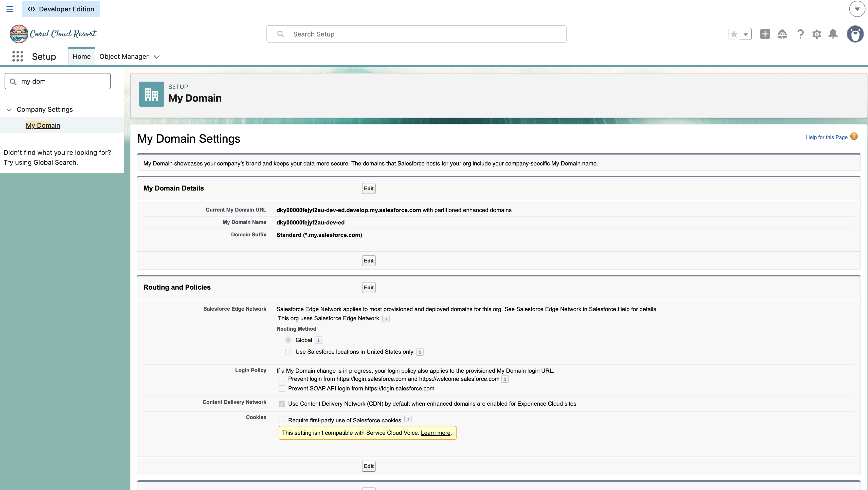Show info icon next to Global routing

point(318,341)
